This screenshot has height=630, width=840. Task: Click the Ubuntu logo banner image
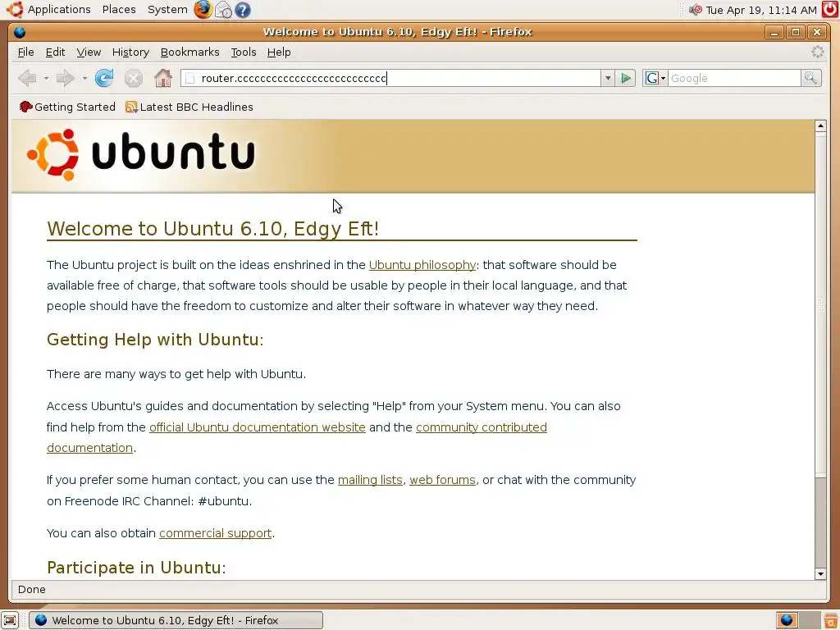click(141, 155)
